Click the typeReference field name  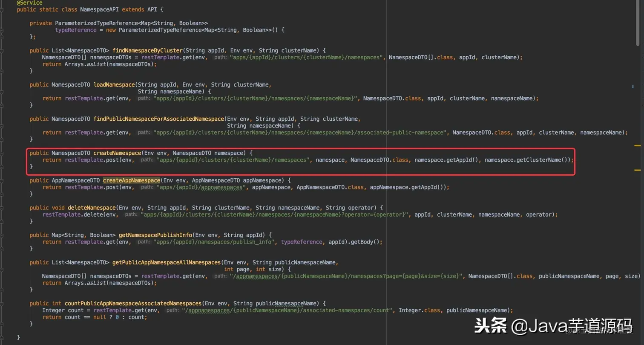coord(75,30)
